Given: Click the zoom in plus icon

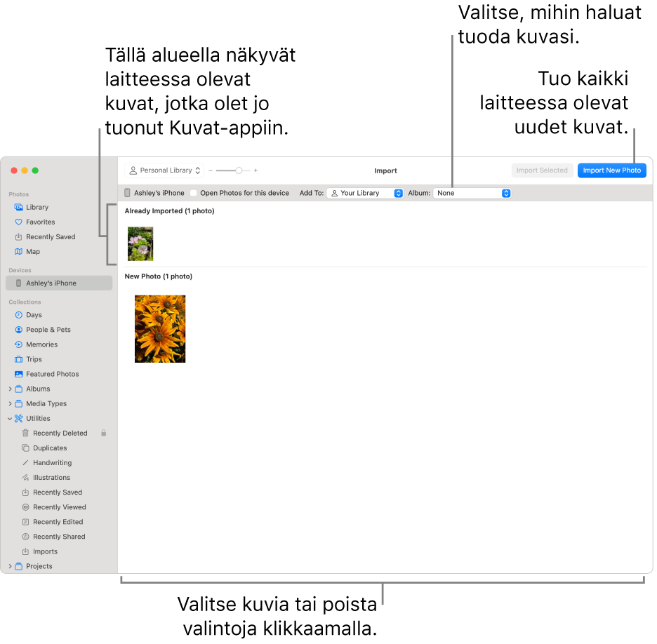Looking at the screenshot, I should (256, 171).
